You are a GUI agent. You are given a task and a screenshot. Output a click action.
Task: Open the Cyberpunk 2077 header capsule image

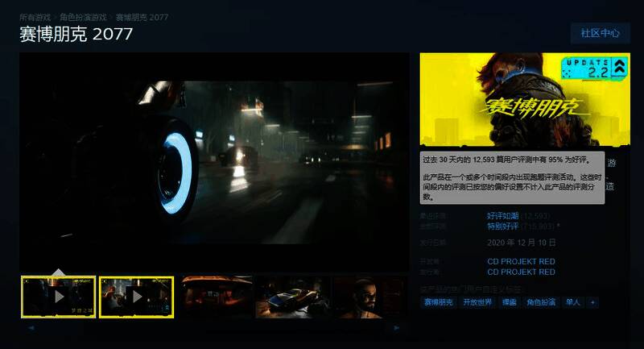click(524, 98)
